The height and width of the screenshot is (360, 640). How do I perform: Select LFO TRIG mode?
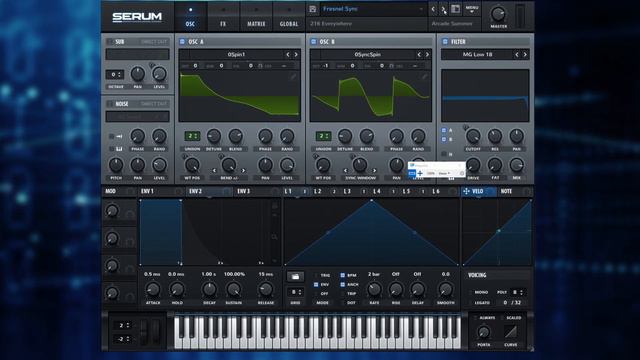(x=316, y=275)
